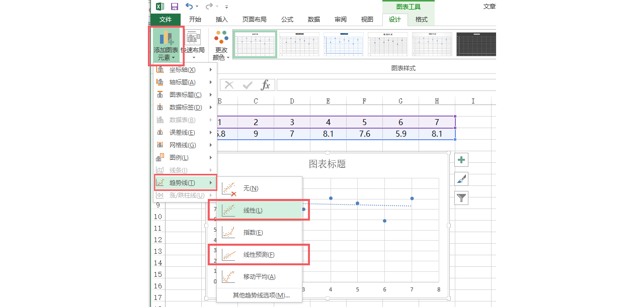Click the Save icon in quick access toolbar
644x307 pixels.
(x=175, y=7)
